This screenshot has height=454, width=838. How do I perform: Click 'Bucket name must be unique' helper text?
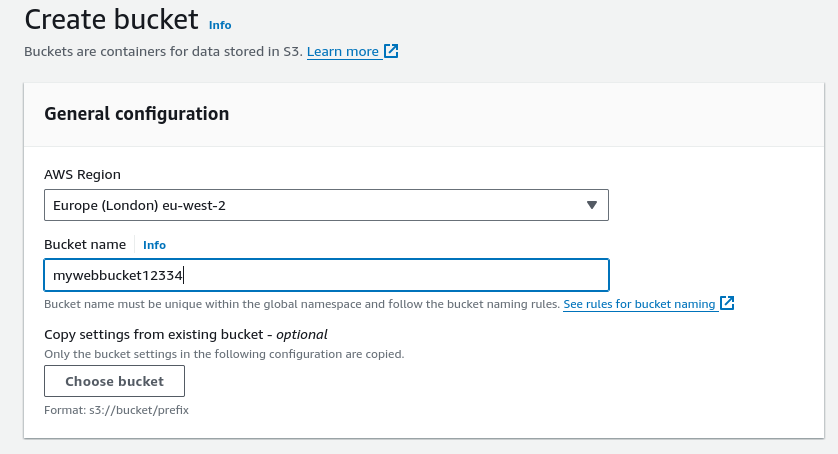(302, 304)
